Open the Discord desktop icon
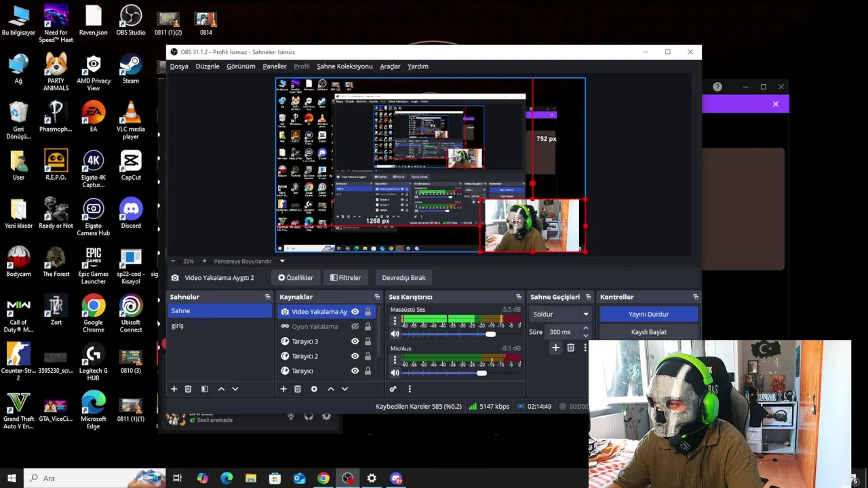This screenshot has width=868, height=488. (x=131, y=213)
